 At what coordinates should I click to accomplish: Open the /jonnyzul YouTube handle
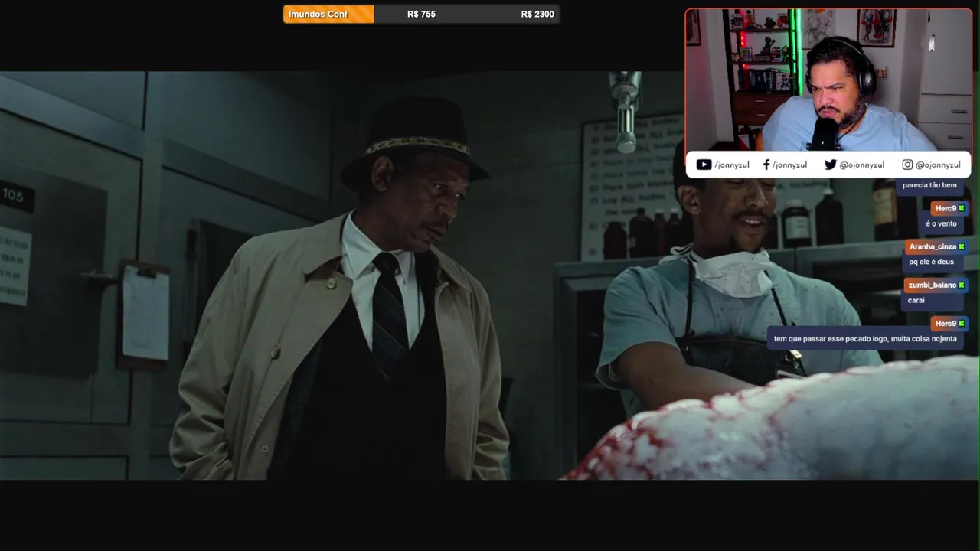click(x=732, y=165)
